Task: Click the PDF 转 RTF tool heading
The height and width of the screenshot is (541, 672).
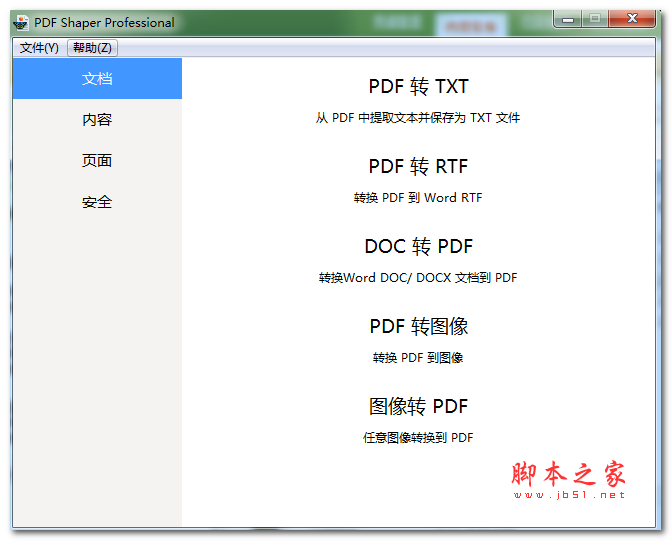Action: tap(418, 166)
